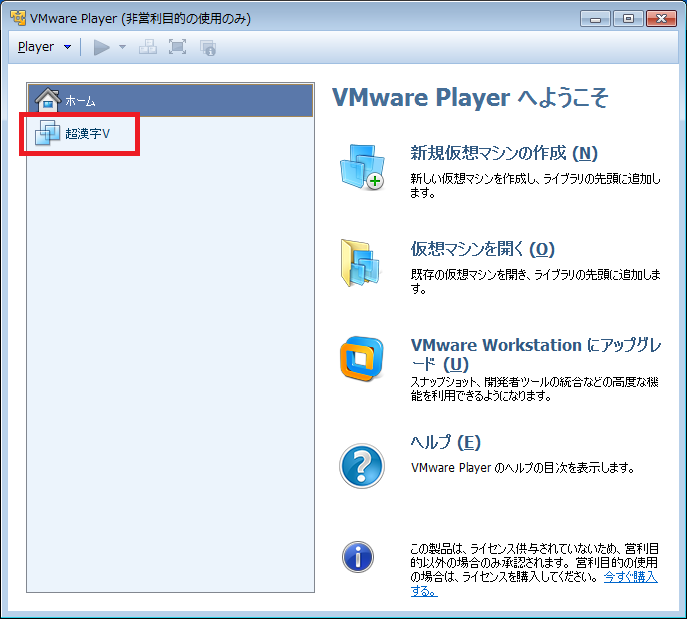The image size is (687, 619).
Task: Click 新規仮想マシンの作成 (N) link
Action: [x=504, y=153]
